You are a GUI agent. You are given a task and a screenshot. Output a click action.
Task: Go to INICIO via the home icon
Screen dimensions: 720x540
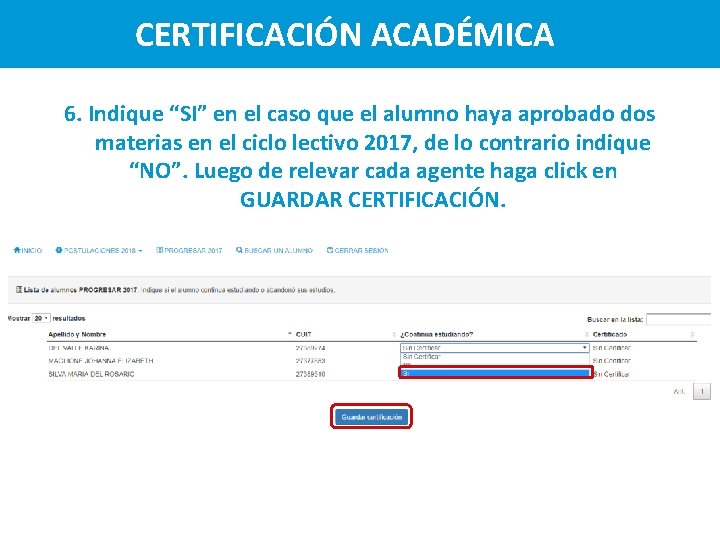click(17, 250)
